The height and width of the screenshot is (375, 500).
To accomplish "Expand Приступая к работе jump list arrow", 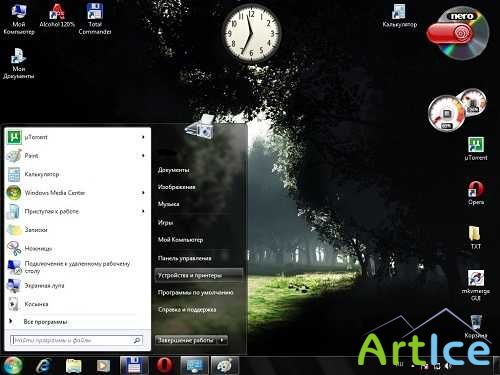I will point(143,211).
